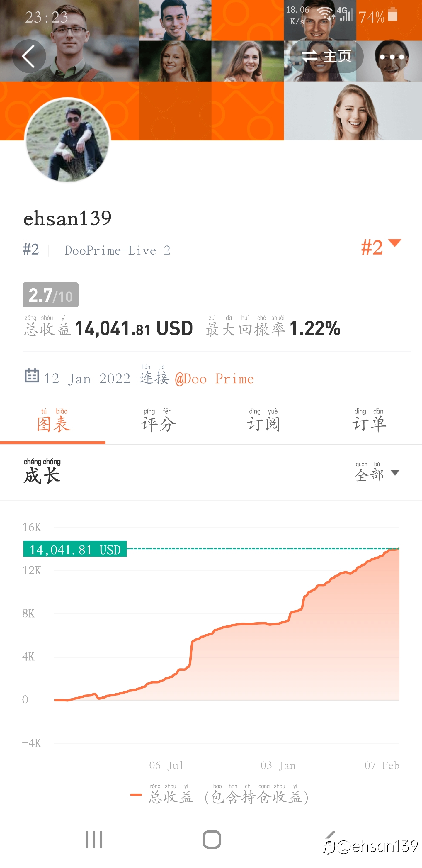
Task: Tap the green 14,041.81 USD chart label
Action: pyautogui.click(x=75, y=549)
